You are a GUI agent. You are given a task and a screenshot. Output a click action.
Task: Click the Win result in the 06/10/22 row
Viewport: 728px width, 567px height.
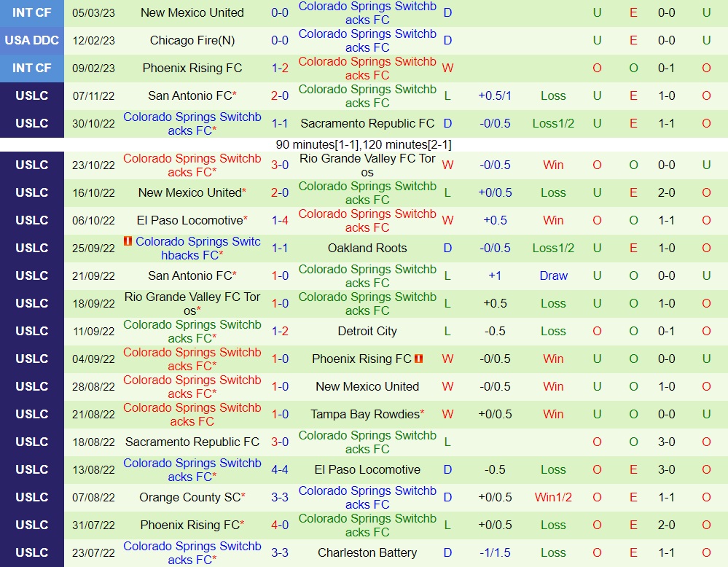click(553, 220)
